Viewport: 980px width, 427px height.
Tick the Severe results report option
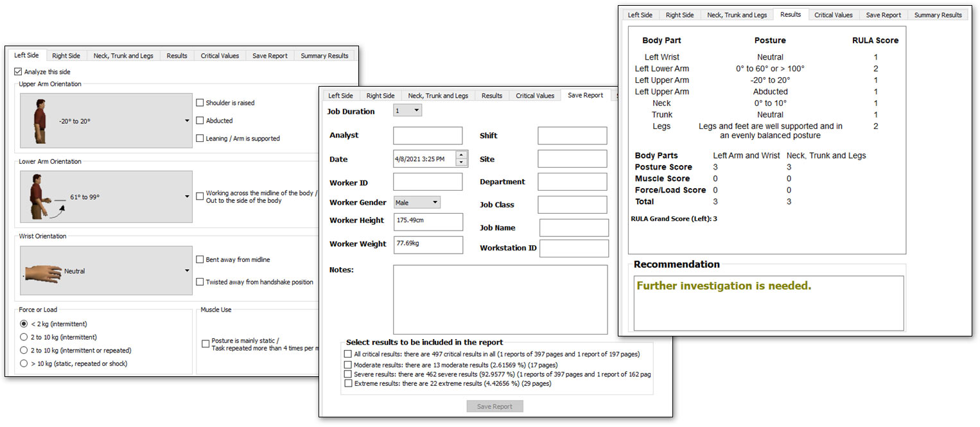348,374
